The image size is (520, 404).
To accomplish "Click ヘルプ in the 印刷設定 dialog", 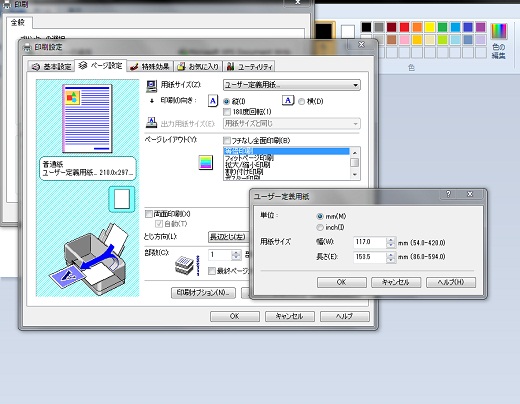I will tap(345, 316).
